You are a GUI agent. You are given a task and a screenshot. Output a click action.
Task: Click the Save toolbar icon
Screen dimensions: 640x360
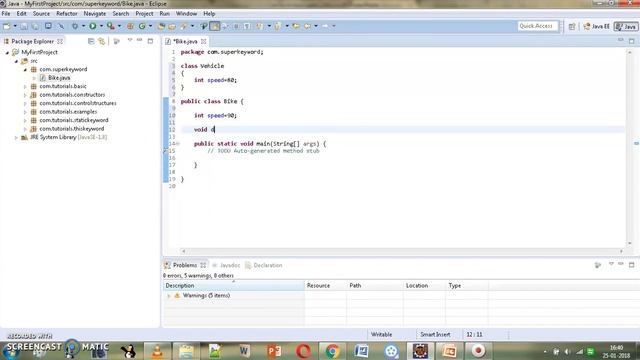pyautogui.click(x=24, y=26)
